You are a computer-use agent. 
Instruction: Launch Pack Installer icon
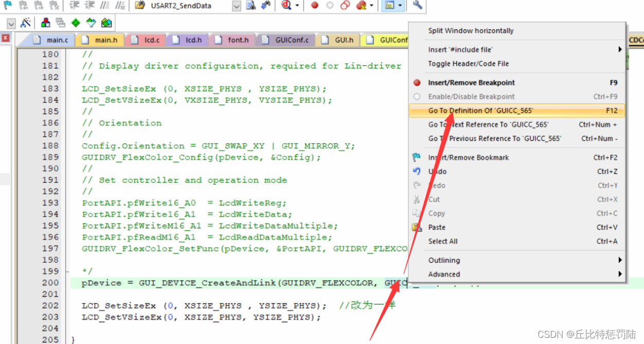tap(106, 23)
